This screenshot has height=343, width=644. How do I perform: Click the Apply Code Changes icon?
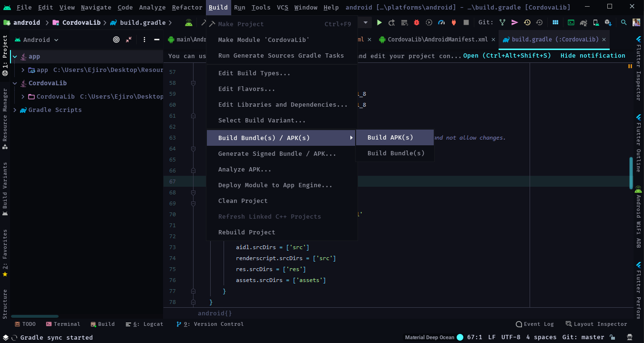point(404,22)
